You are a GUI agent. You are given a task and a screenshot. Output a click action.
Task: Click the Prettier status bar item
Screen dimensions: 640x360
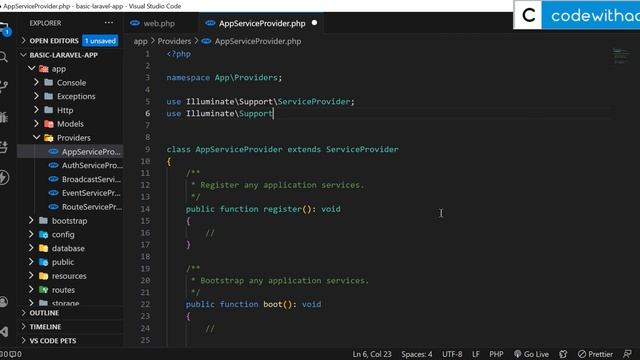tap(596, 354)
